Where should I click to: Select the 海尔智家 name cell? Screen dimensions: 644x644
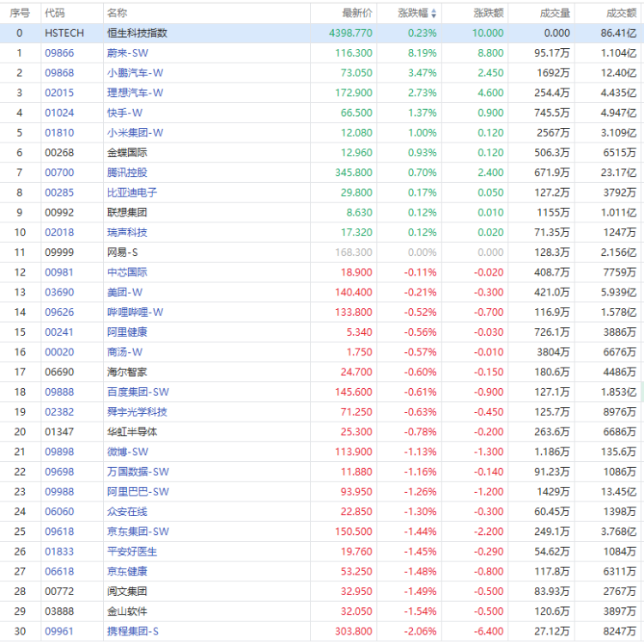[127, 372]
